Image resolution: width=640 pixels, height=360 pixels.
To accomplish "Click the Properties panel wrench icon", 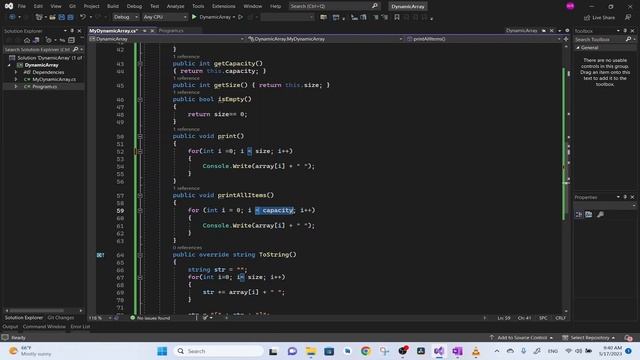I will click(600, 215).
